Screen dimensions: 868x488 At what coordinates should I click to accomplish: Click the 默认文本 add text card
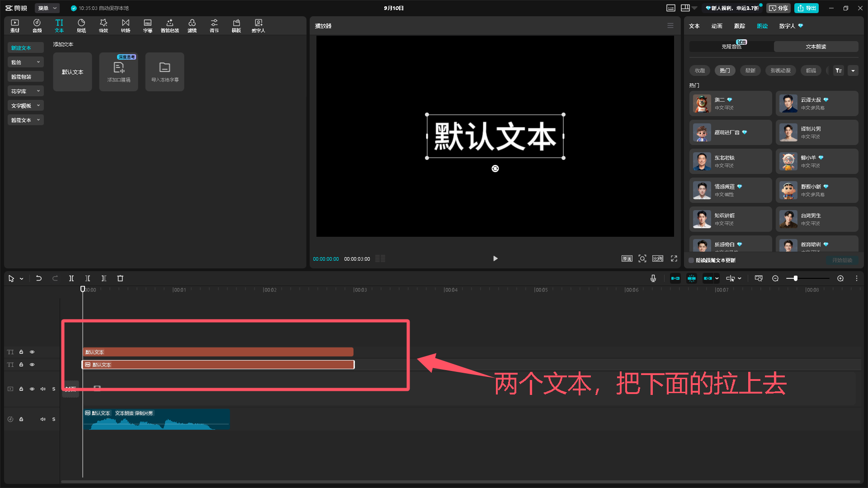click(72, 72)
